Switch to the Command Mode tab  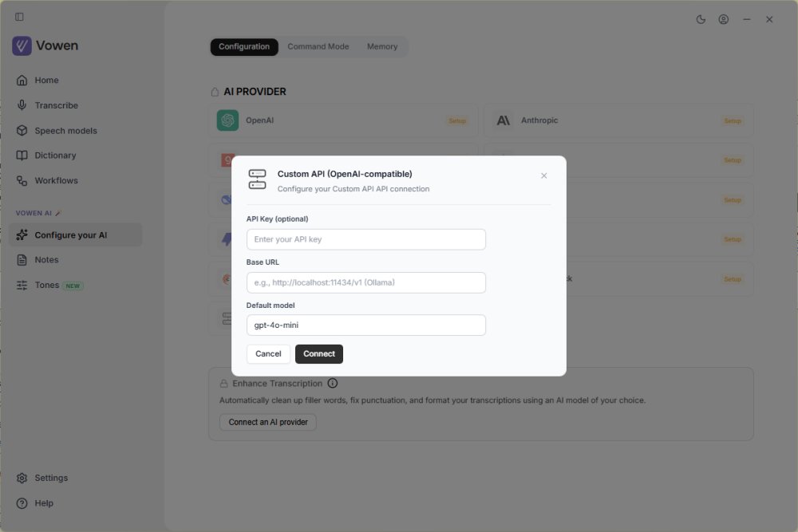pos(318,47)
